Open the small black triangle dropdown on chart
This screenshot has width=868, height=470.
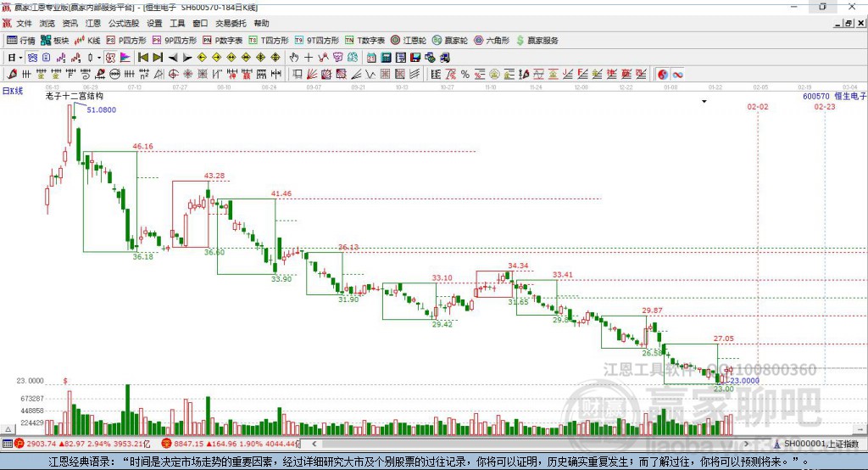(x=704, y=102)
